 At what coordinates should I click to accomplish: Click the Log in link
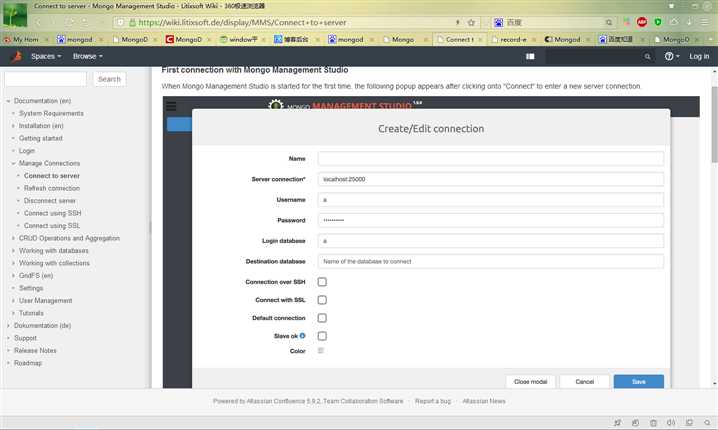click(699, 56)
